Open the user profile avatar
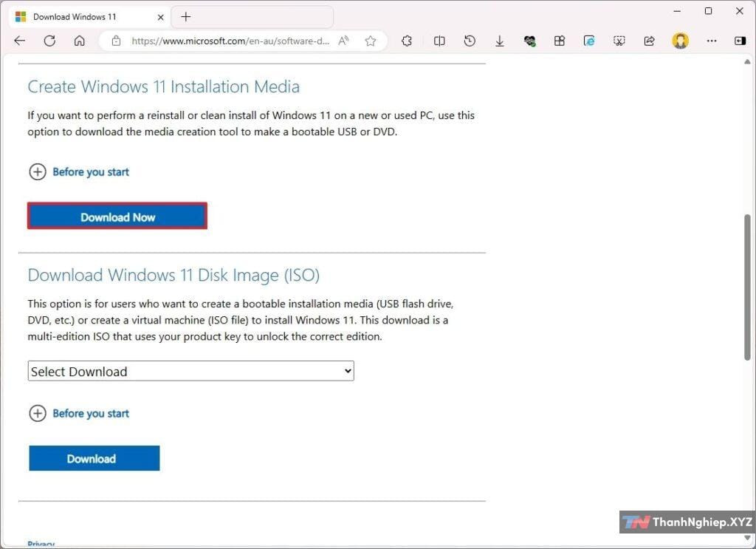Viewport: 756px width, 549px height. tap(680, 41)
